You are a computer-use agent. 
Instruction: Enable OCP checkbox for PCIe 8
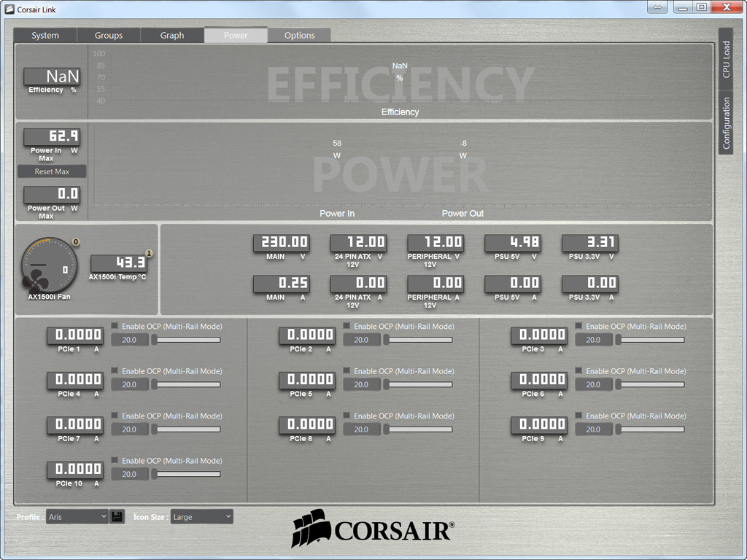point(347,416)
